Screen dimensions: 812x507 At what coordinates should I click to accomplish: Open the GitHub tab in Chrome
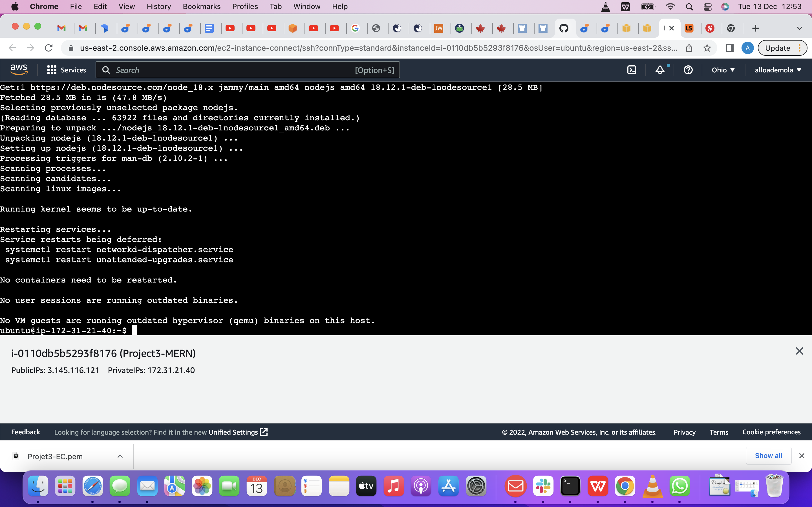(x=564, y=28)
